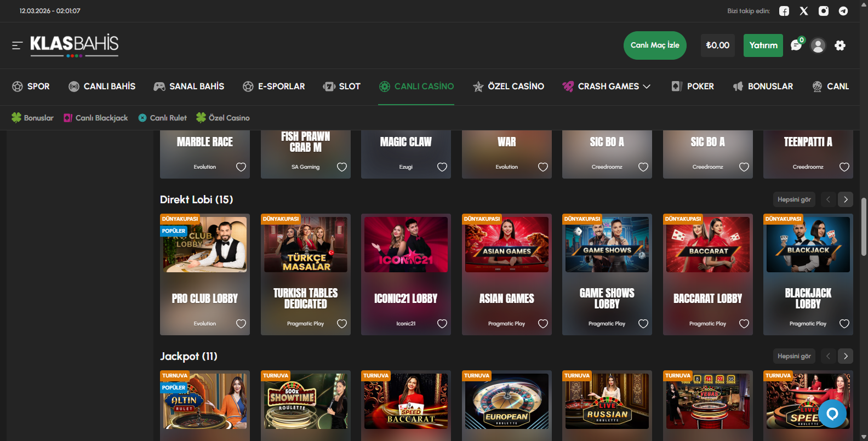
Task: Open the Bonuslar menu item
Action: (x=763, y=87)
